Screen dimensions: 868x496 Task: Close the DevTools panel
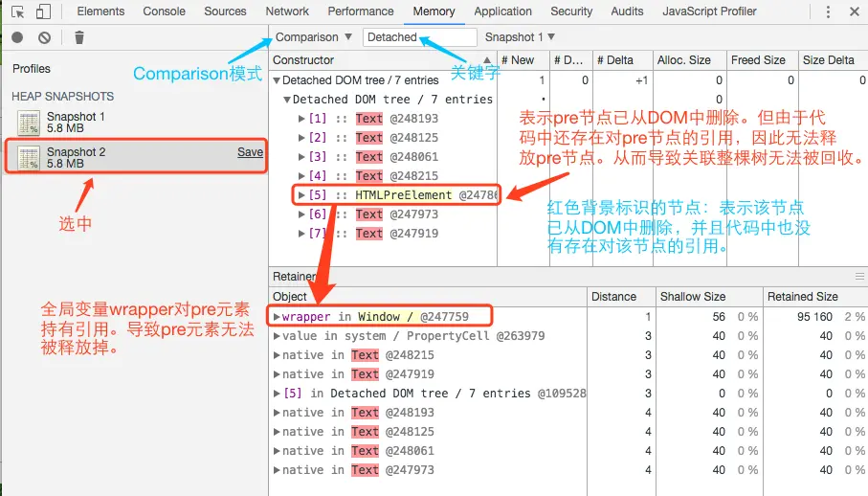click(x=855, y=11)
